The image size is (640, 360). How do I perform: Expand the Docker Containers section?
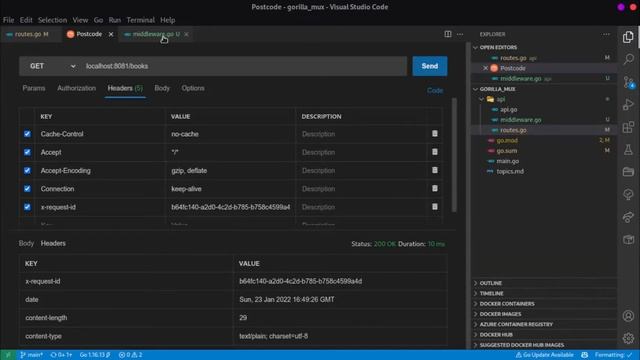(x=507, y=304)
